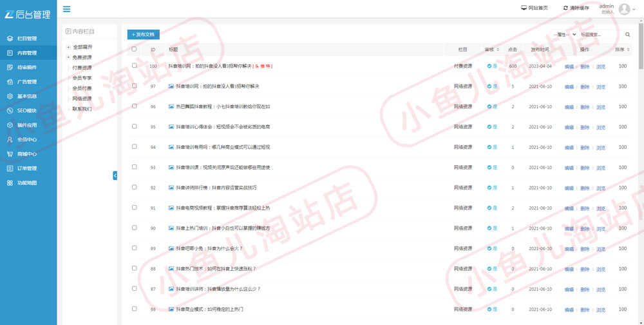Select 会员付费 in the column tree
The image size is (644, 325).
(82, 88)
